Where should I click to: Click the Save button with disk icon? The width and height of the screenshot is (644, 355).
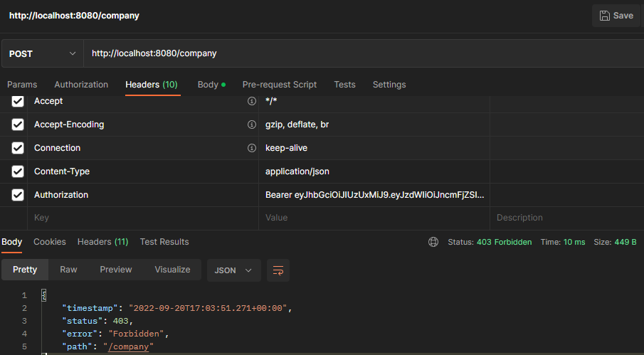pos(616,16)
